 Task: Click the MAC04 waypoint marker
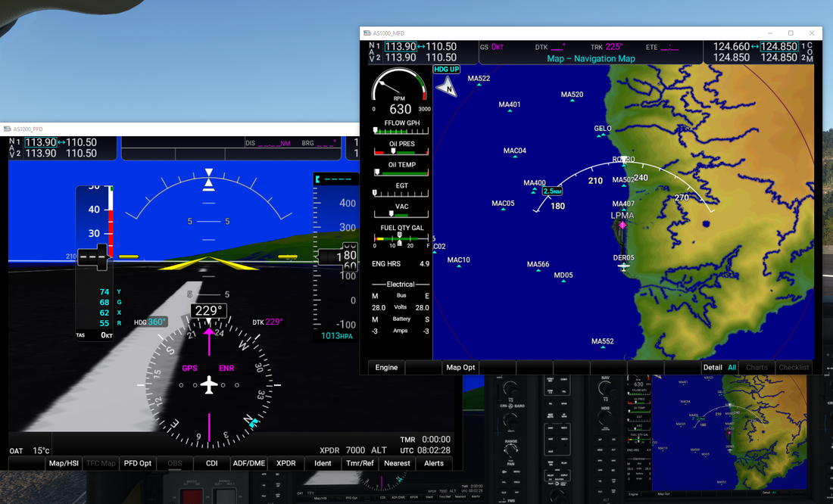tap(514, 158)
